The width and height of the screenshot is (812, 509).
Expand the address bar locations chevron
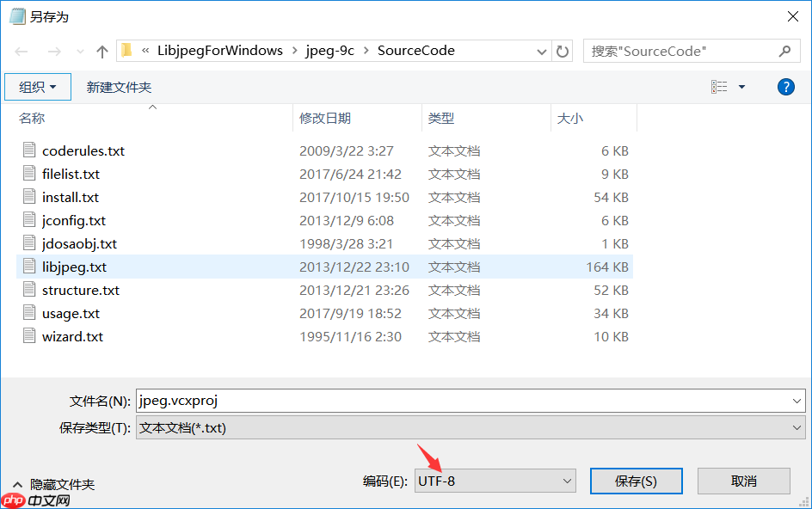(542, 51)
